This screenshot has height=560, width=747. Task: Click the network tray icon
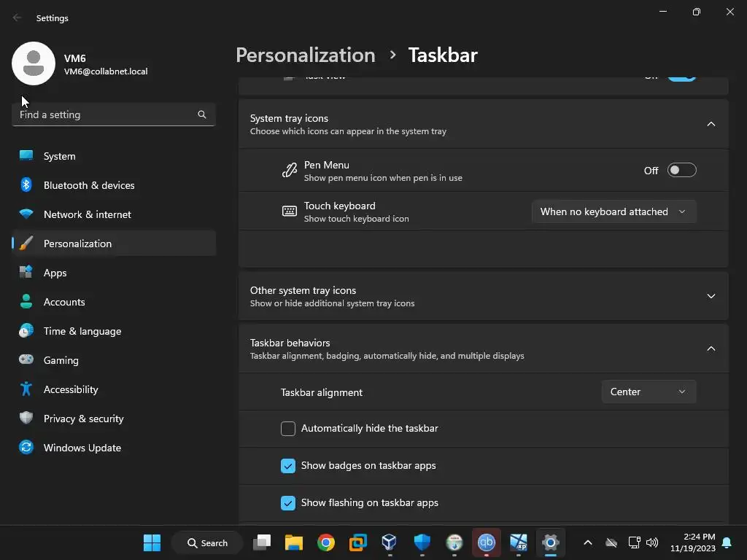point(634,542)
